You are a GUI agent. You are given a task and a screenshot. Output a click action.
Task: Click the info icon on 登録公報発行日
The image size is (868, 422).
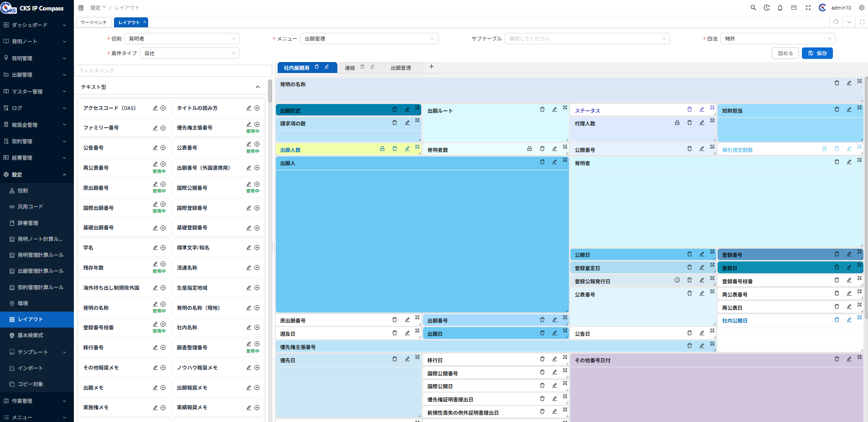pyautogui.click(x=677, y=280)
